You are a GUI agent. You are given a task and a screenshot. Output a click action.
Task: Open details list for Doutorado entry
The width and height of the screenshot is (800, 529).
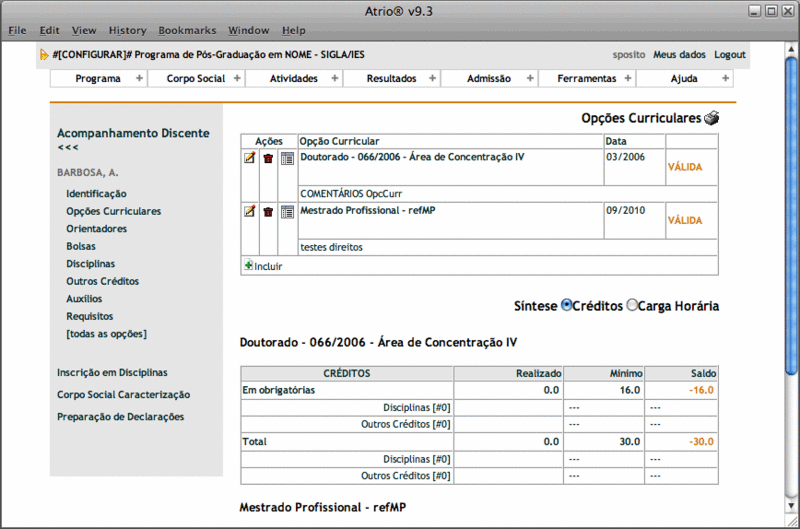coord(287,158)
